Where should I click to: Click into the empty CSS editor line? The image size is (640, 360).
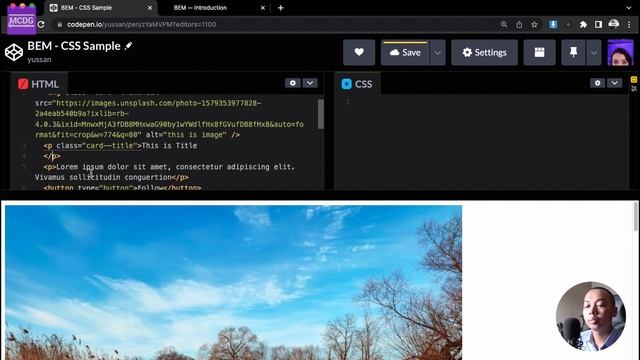click(x=482, y=102)
